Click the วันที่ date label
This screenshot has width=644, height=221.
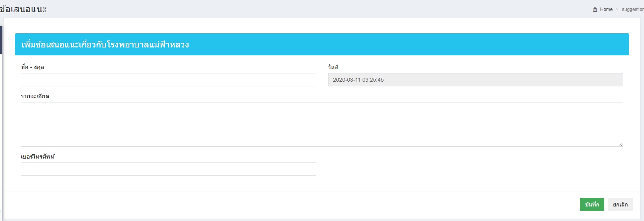click(x=333, y=67)
